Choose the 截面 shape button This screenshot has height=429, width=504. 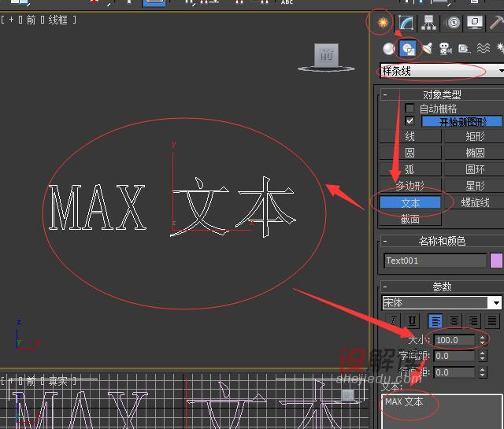(410, 219)
